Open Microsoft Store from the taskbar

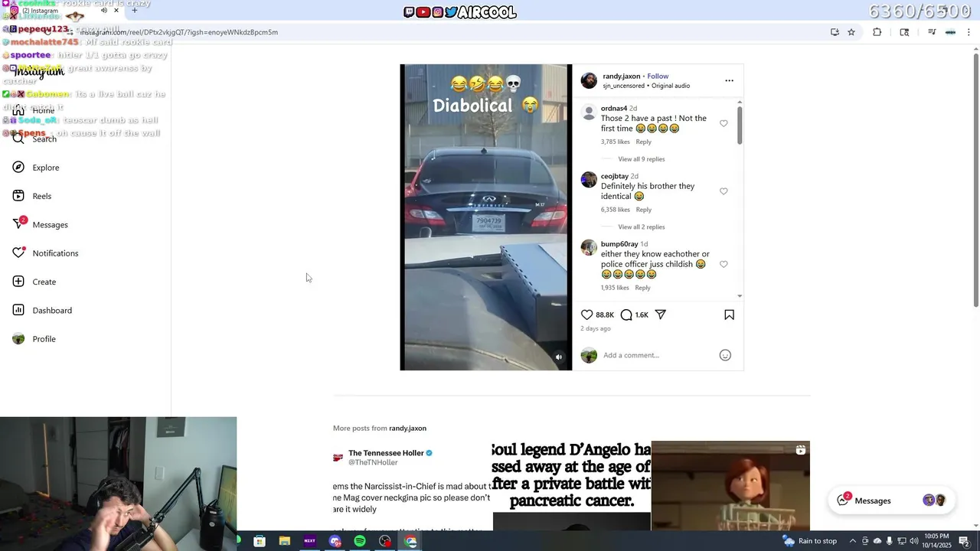point(260,541)
